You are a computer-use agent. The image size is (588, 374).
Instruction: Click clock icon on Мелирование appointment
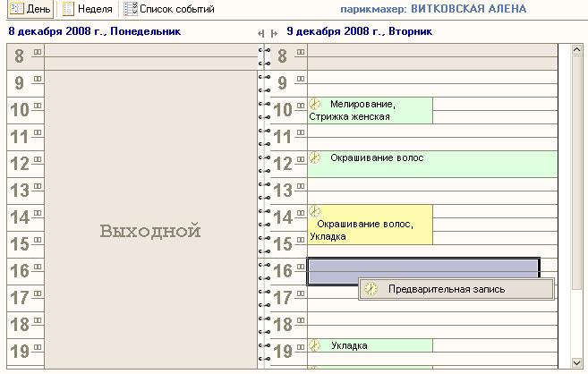click(x=315, y=104)
